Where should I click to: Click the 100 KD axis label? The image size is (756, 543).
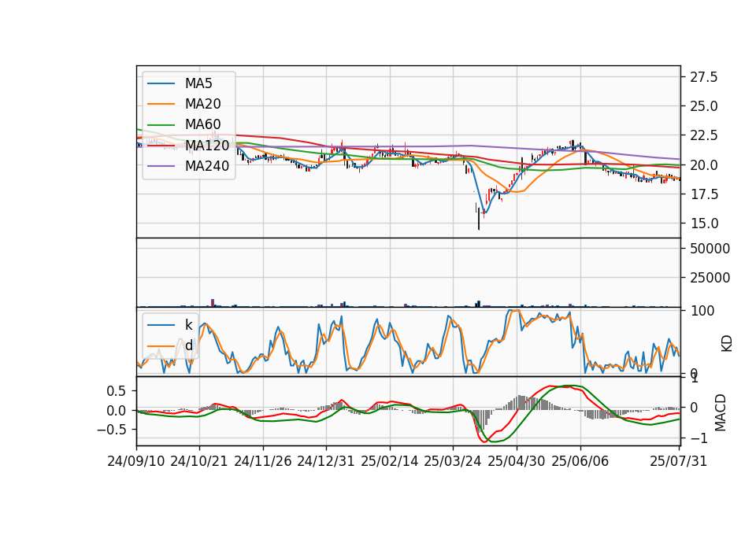click(702, 311)
